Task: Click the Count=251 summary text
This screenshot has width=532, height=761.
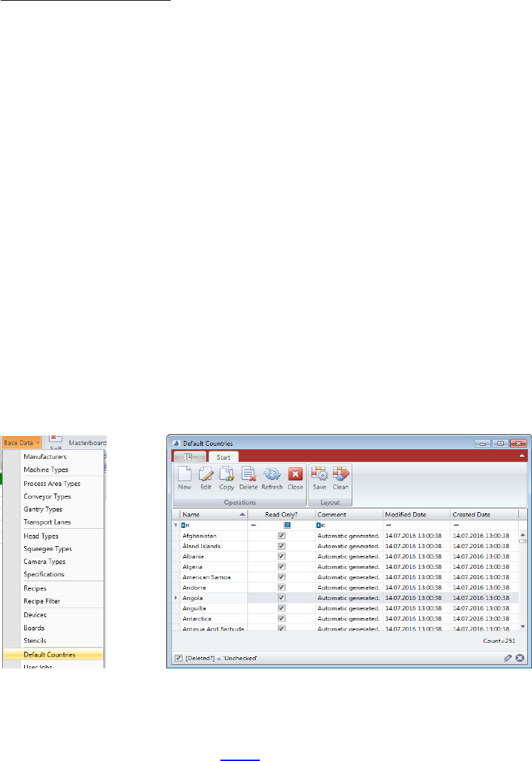Action: (499, 641)
